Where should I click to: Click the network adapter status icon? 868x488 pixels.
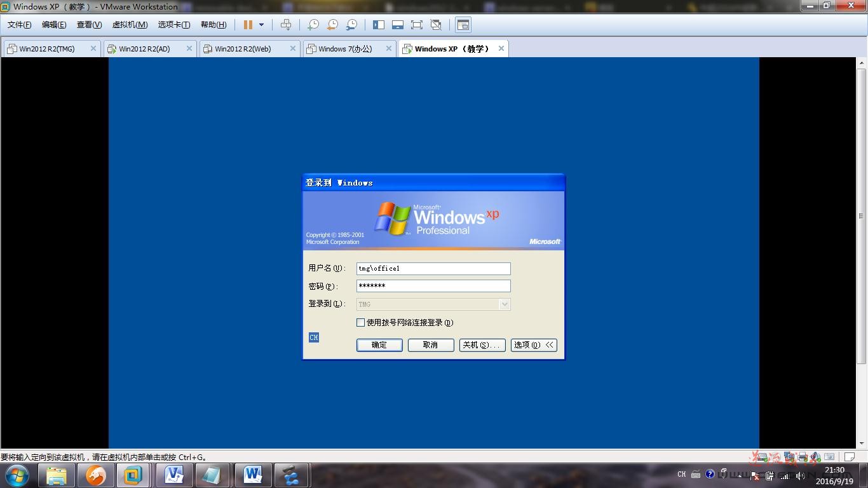coord(789,457)
